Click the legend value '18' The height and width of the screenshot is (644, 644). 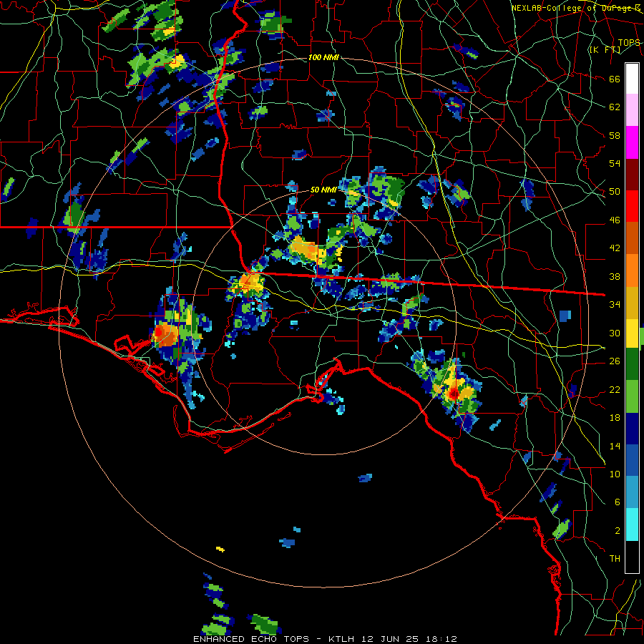[x=615, y=418]
